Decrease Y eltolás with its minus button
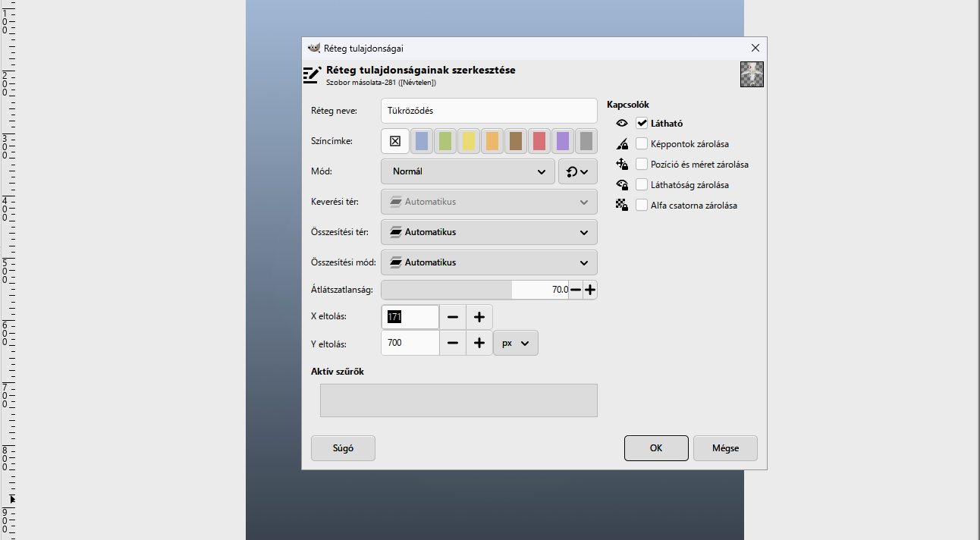980x540 pixels. 453,343
